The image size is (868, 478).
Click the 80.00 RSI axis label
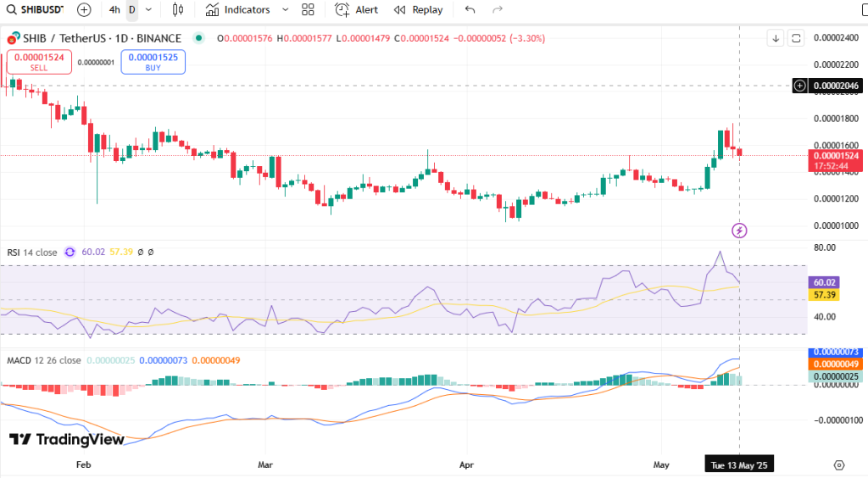[825, 247]
